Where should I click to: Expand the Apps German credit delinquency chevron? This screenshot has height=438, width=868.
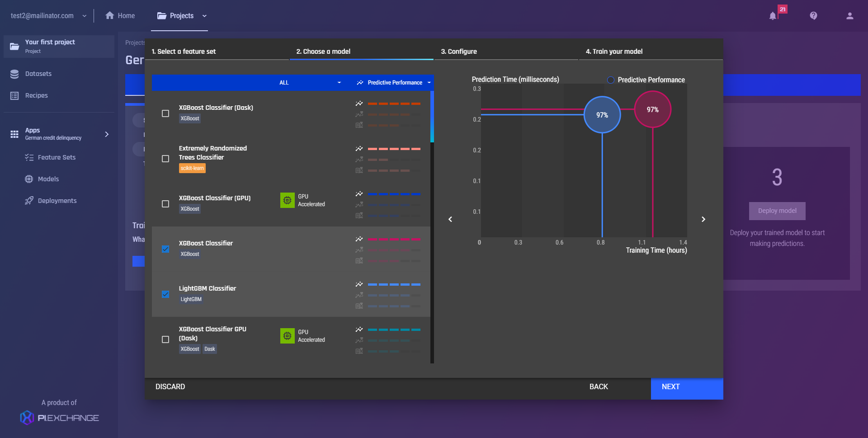click(x=107, y=134)
